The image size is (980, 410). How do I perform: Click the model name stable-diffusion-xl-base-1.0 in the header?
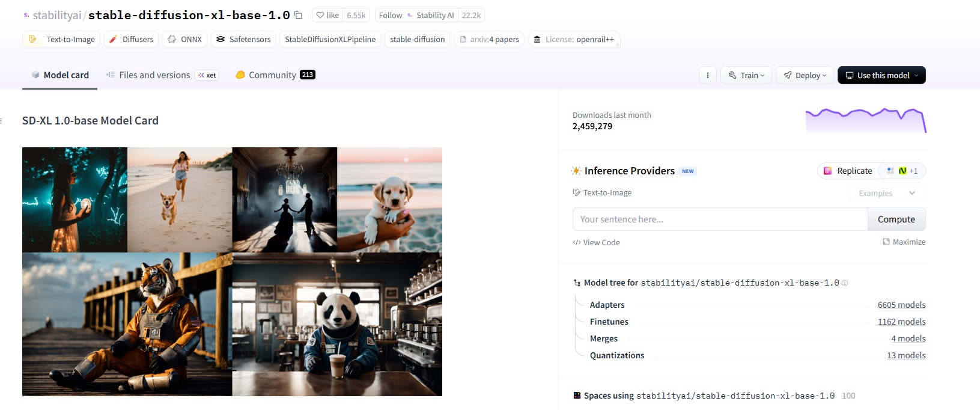pos(189,15)
